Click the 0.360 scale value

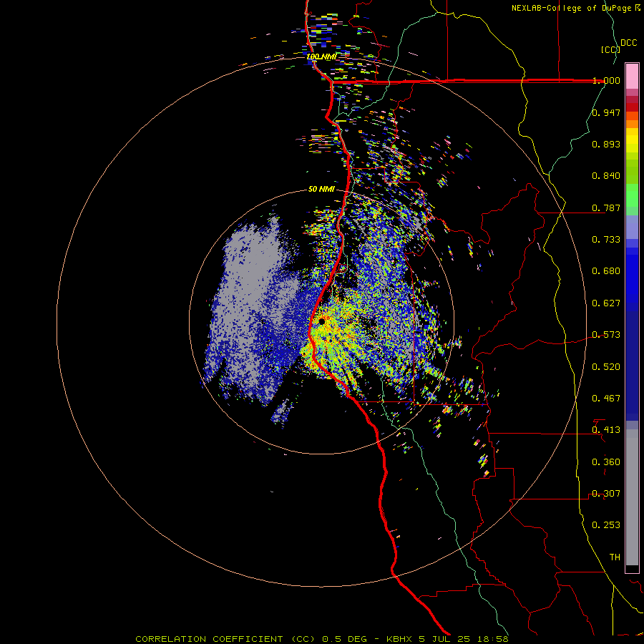[606, 462]
